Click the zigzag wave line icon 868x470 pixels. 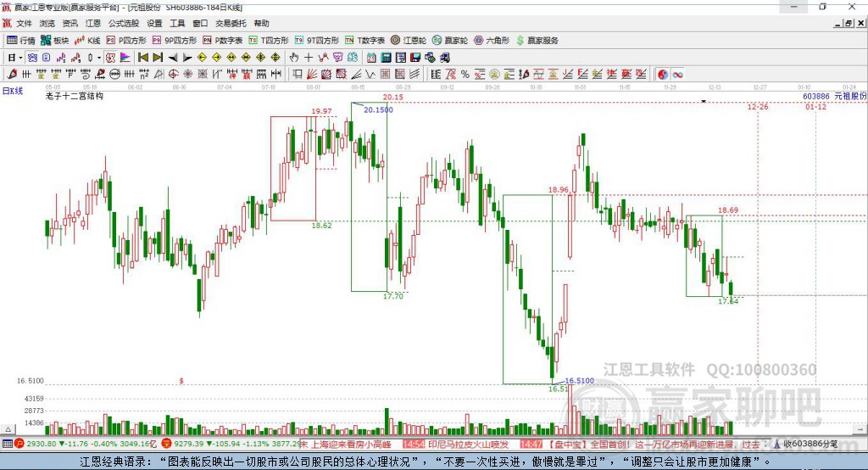pos(370,75)
